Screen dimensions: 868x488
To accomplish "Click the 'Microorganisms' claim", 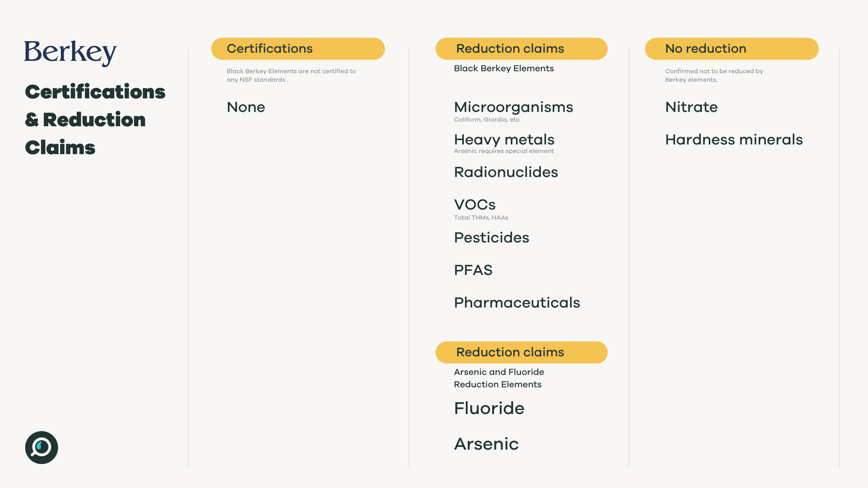I will pyautogui.click(x=513, y=107).
